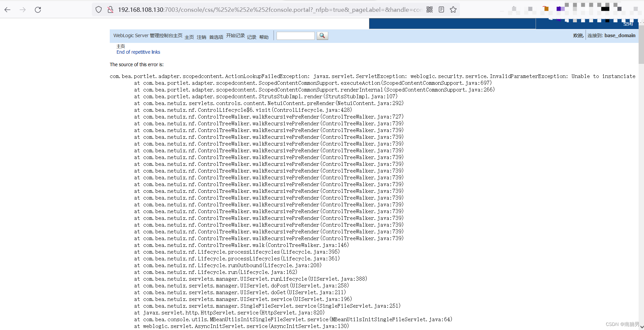Click inside the console search text field
The width and height of the screenshot is (644, 330).
pyautogui.click(x=295, y=35)
